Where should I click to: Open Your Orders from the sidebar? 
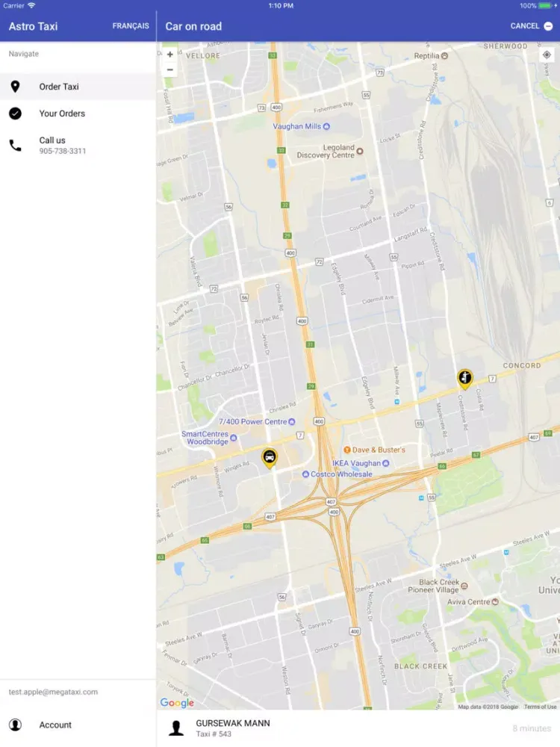pyautogui.click(x=78, y=114)
